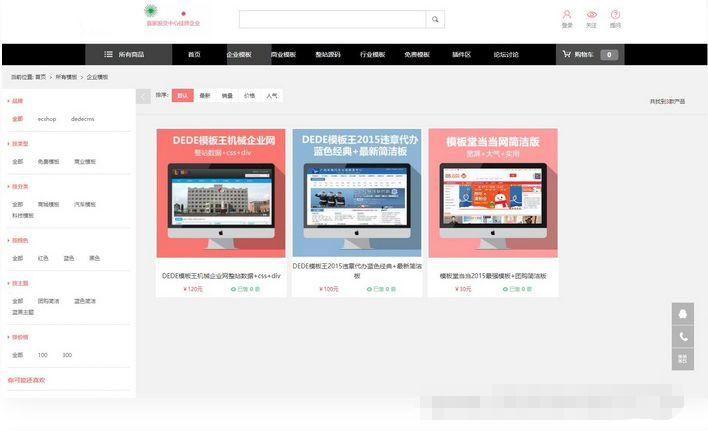This screenshot has width=708, height=431.
Task: Collapse the 按主题 filter section
Action: [x=18, y=283]
